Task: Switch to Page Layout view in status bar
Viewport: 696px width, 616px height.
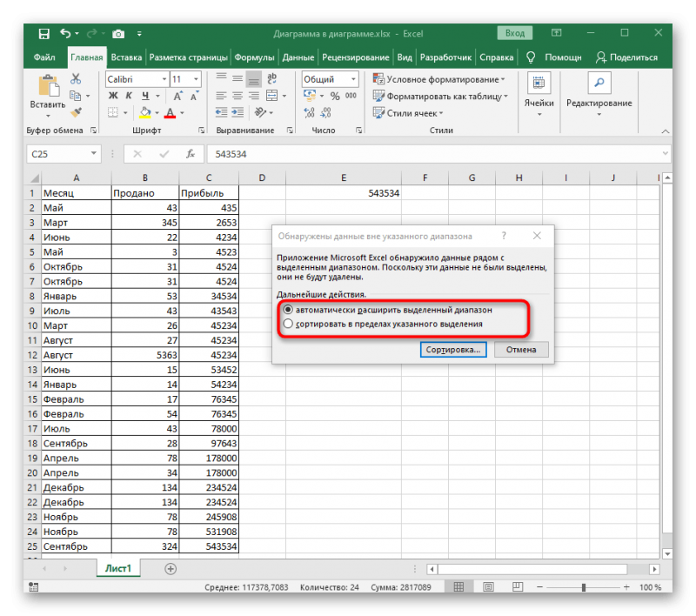Action: pyautogui.click(x=488, y=587)
